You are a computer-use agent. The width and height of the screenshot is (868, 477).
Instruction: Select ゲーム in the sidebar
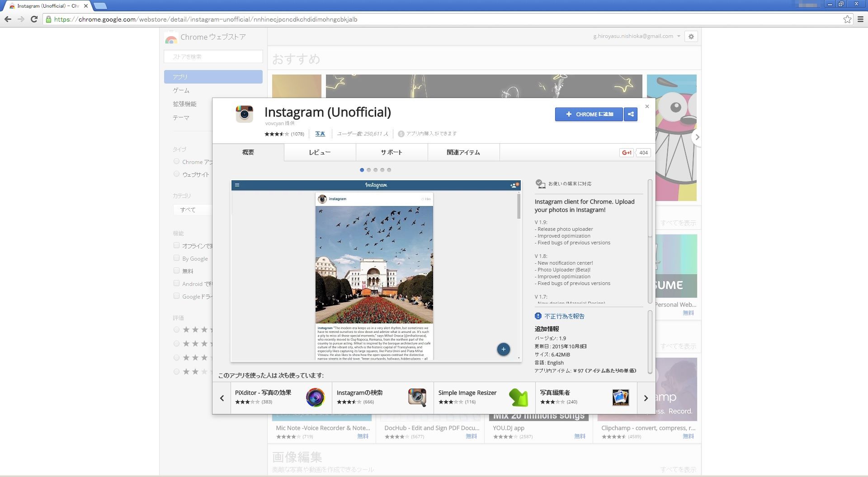pos(181,90)
